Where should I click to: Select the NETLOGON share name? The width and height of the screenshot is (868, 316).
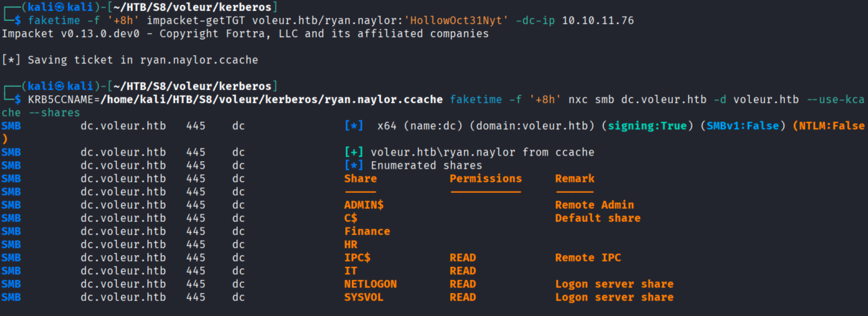pos(371,284)
